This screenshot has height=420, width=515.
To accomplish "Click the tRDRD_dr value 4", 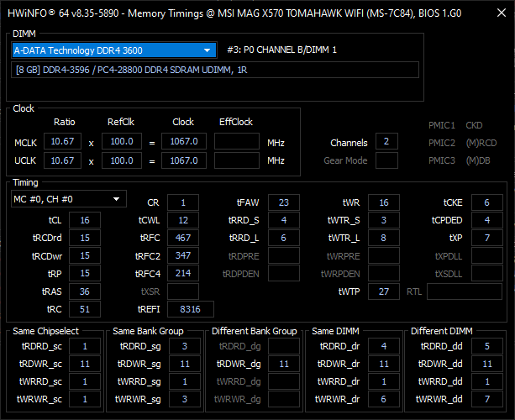I will point(384,346).
